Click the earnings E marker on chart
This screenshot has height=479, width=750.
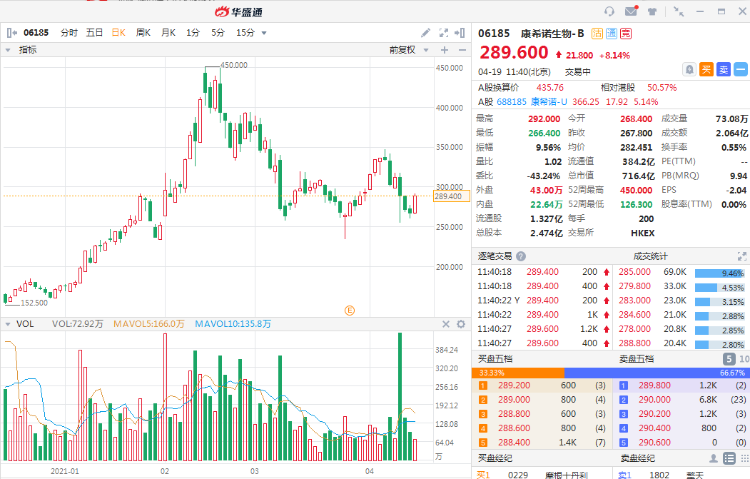350,311
